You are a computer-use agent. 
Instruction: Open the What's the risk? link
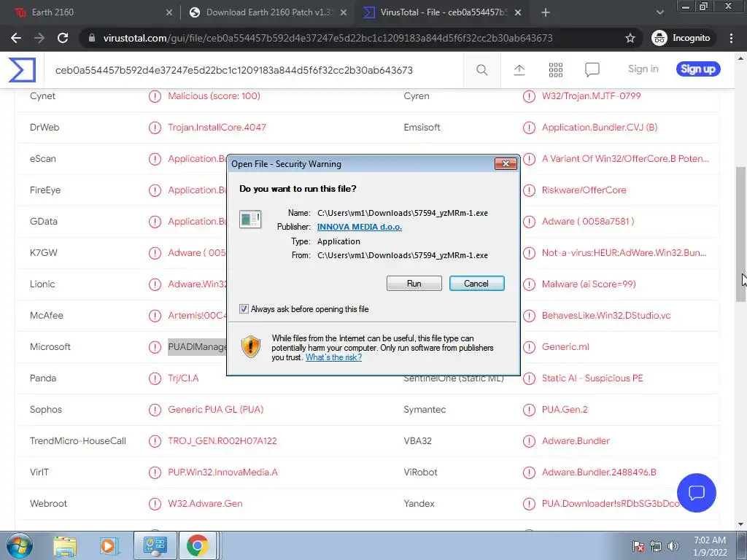(333, 357)
